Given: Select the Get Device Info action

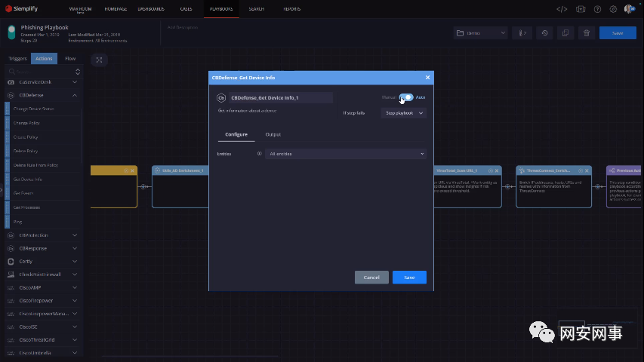Looking at the screenshot, I should (x=43, y=179).
